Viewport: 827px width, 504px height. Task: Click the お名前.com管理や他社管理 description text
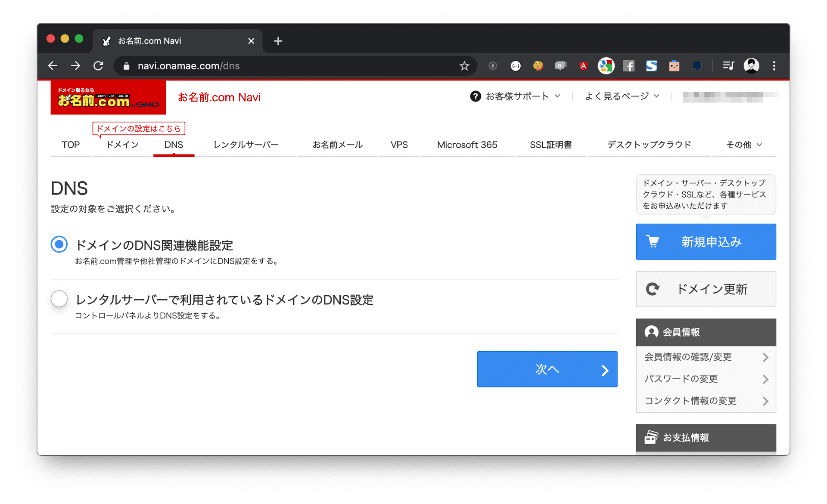click(x=177, y=261)
